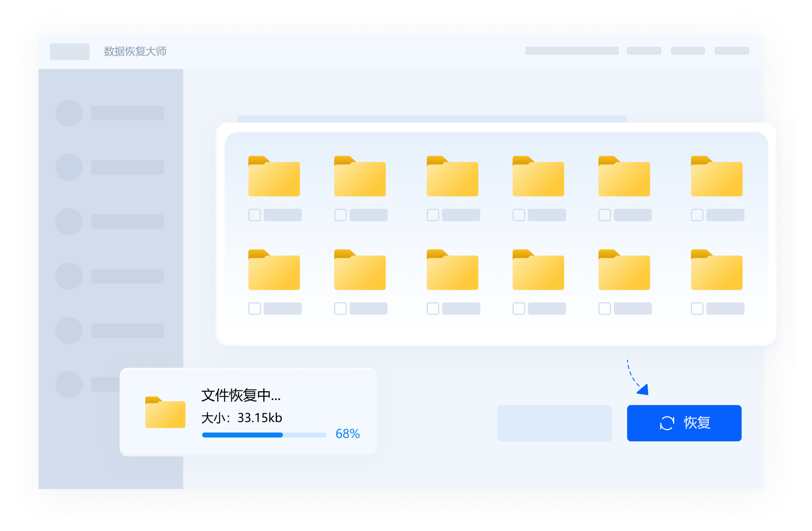812x531 pixels.
Task: Click the folder icon in the 文件恢复中 card
Action: (165, 412)
